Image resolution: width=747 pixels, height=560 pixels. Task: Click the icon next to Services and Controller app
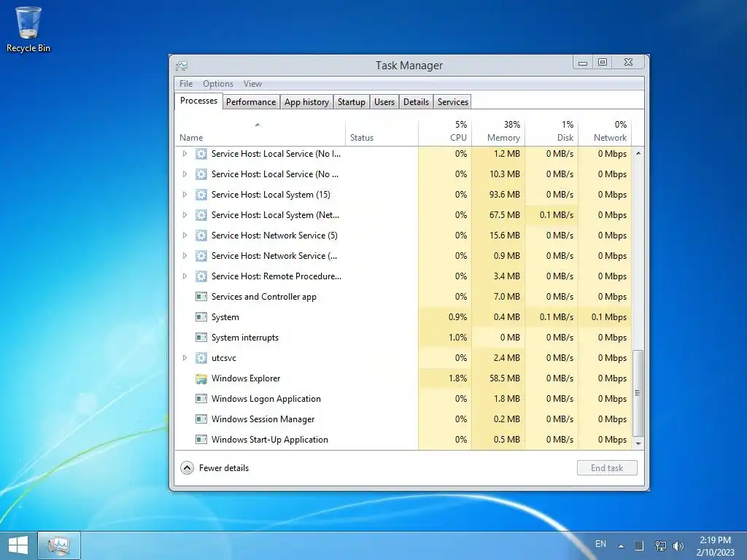click(x=201, y=297)
